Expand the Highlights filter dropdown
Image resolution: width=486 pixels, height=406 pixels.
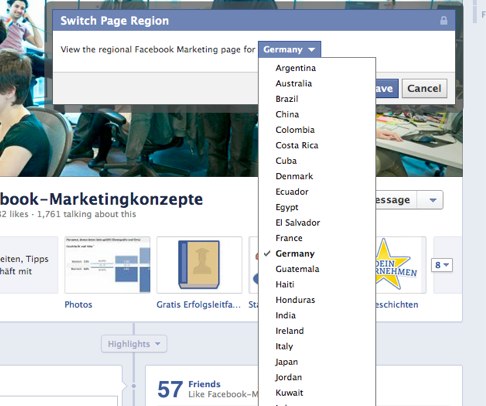click(134, 344)
